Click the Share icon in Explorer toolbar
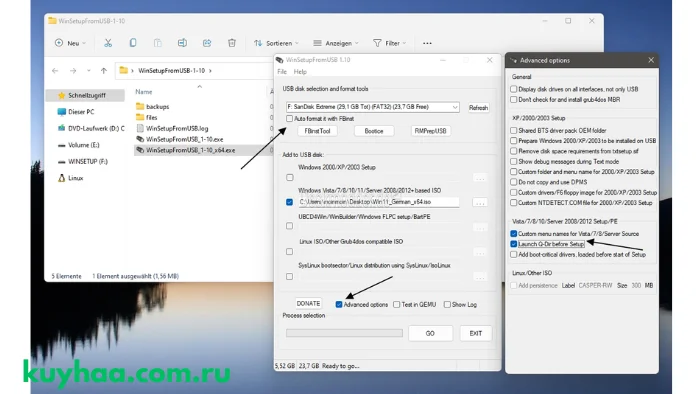The width and height of the screenshot is (700, 394). (x=207, y=43)
